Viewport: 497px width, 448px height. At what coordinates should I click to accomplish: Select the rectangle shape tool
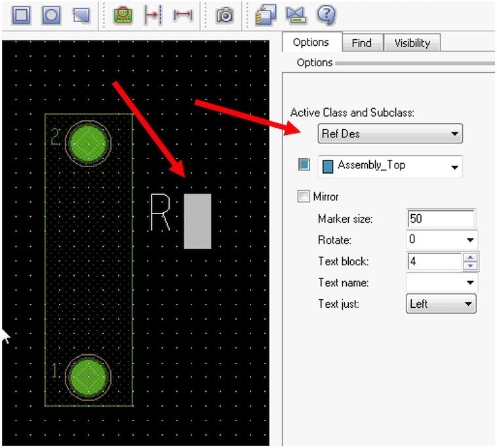pos(22,15)
